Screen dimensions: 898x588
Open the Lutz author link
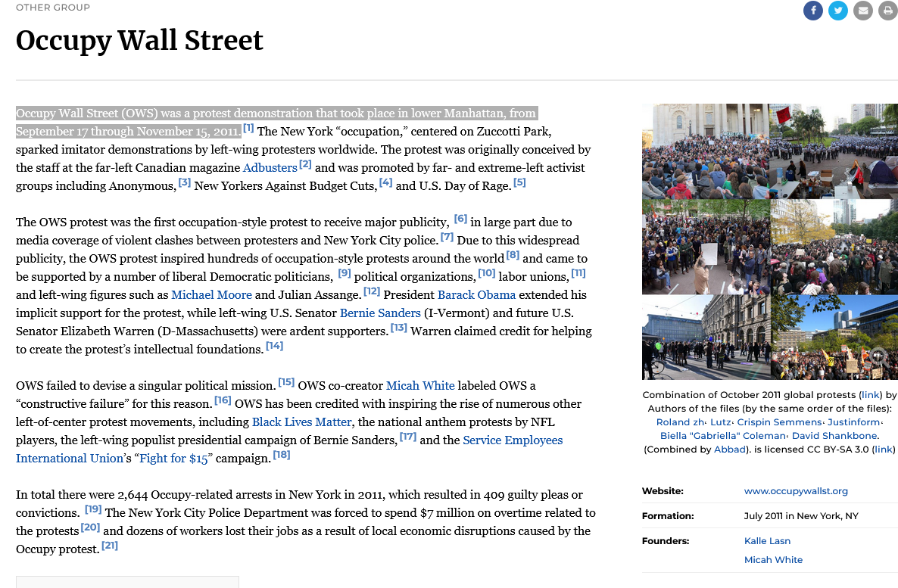point(721,422)
